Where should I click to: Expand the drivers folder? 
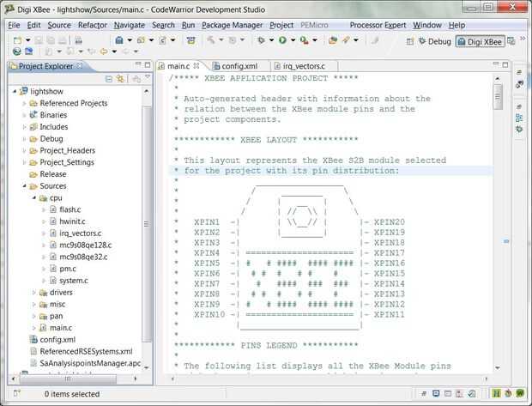(x=34, y=292)
